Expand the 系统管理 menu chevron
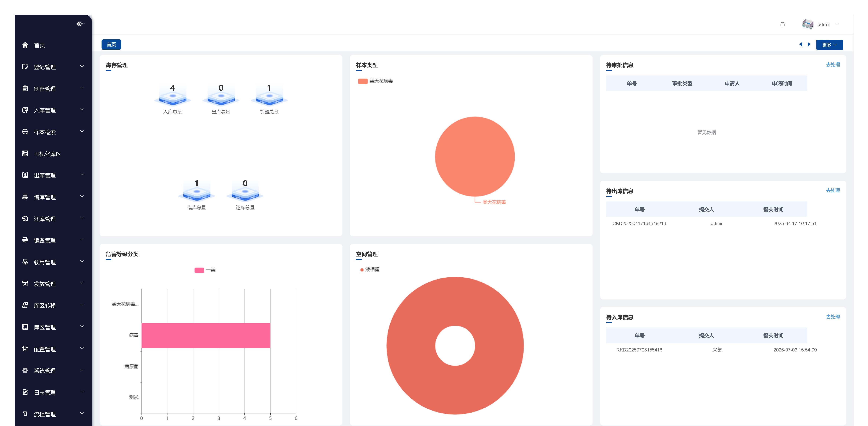Viewport: 868px width, 426px height. [x=82, y=370]
